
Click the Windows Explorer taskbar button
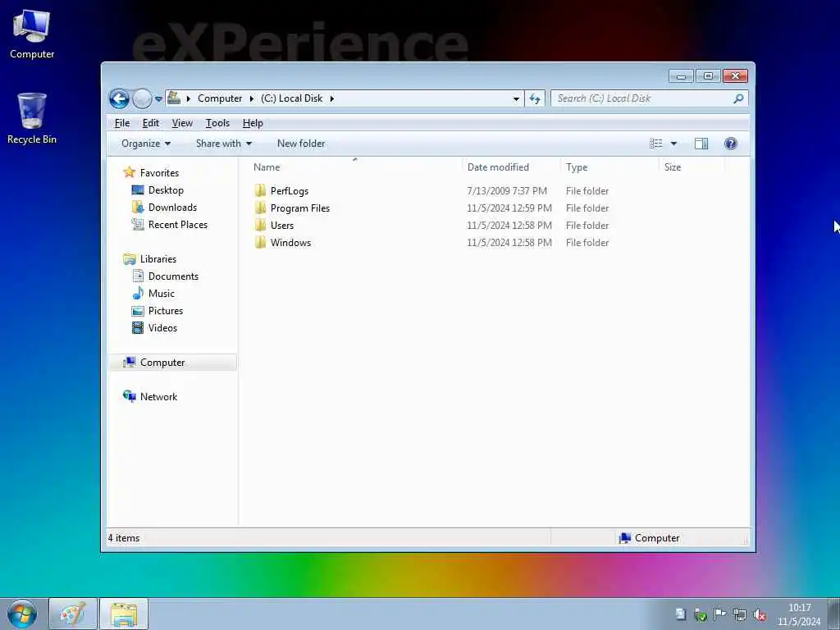[124, 614]
